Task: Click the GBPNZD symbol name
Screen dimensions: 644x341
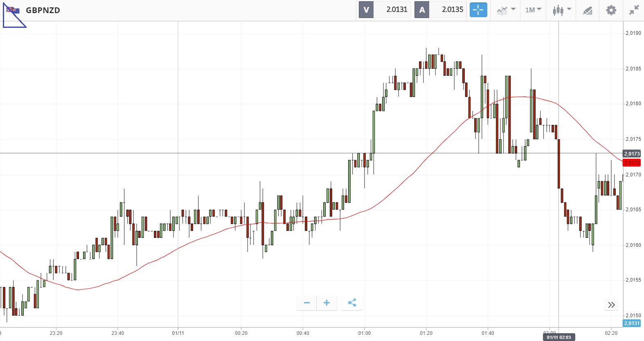Action: (43, 10)
